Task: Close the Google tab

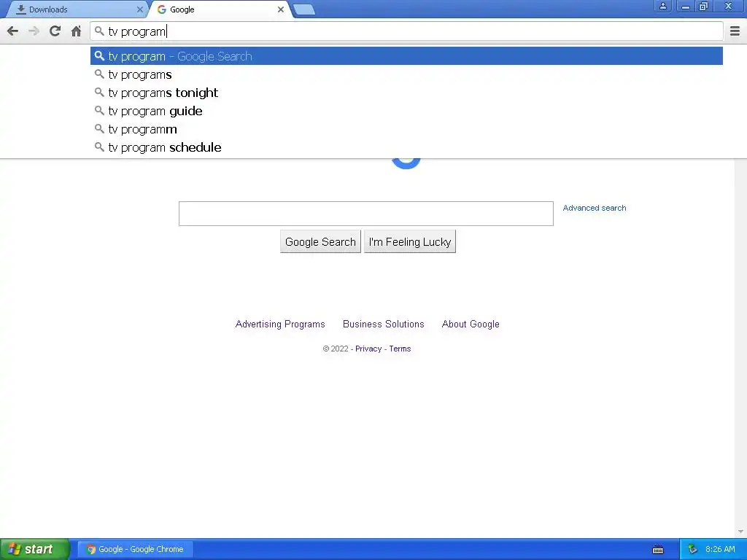Action: click(x=281, y=9)
